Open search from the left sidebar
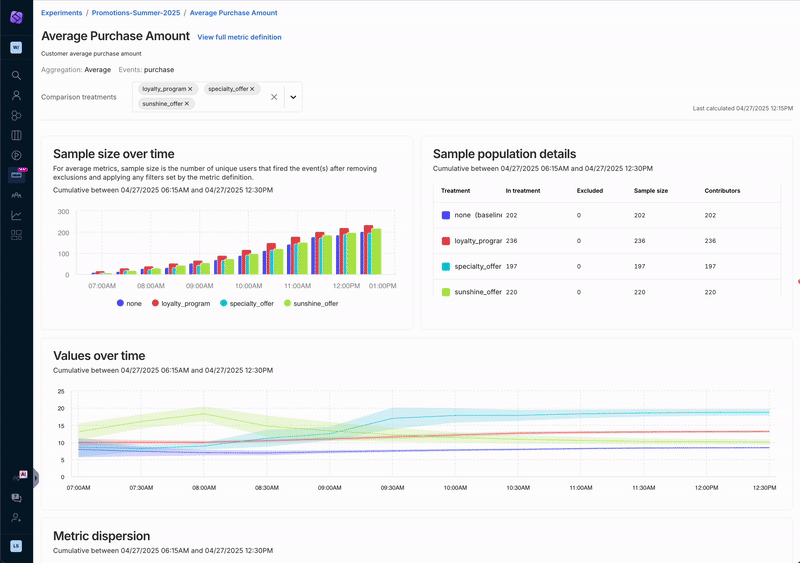This screenshot has width=800, height=563. [16, 75]
